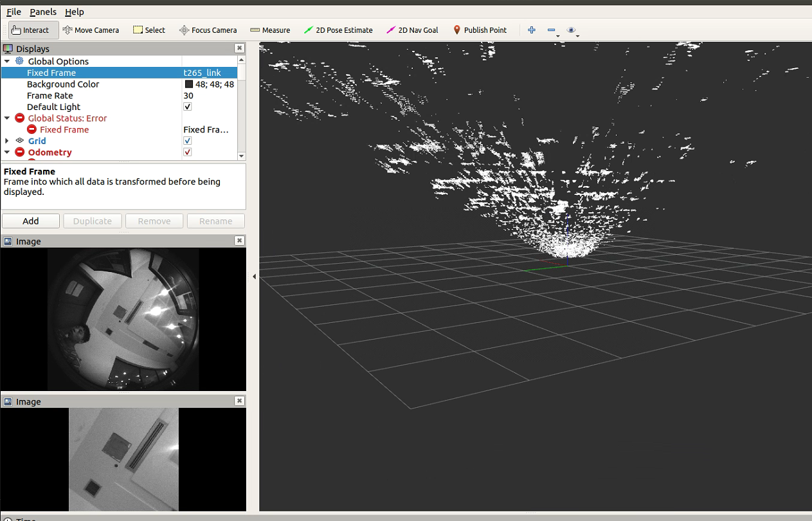The height and width of the screenshot is (521, 812).
Task: Click the displays list scroll-down arrow
Action: coord(242,156)
